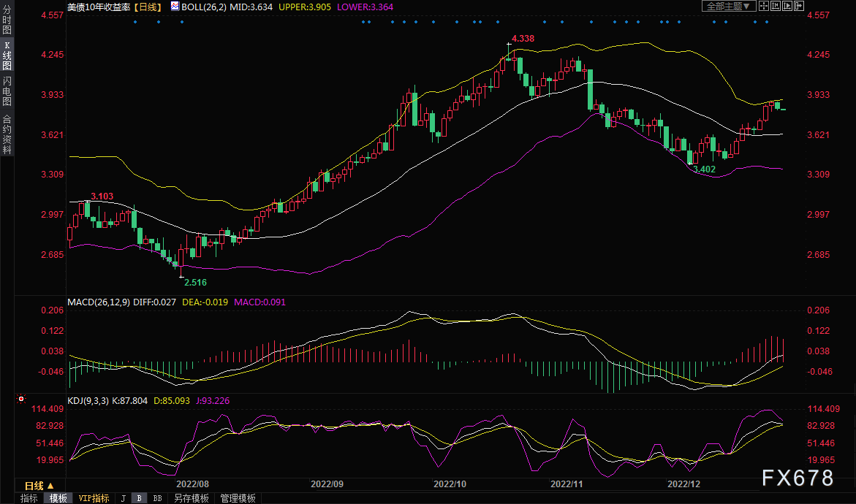Click the 4.338 high price marker
Screen dimensions: 856x504
(x=523, y=38)
